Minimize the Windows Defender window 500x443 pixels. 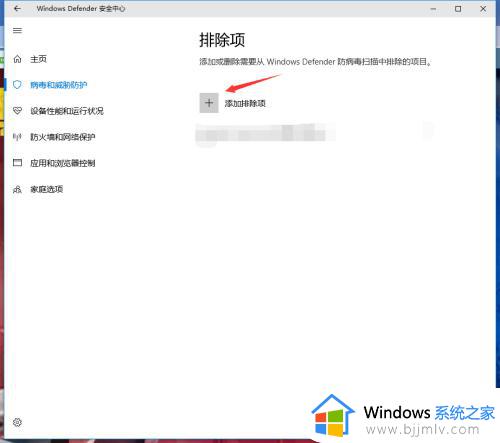433,9
